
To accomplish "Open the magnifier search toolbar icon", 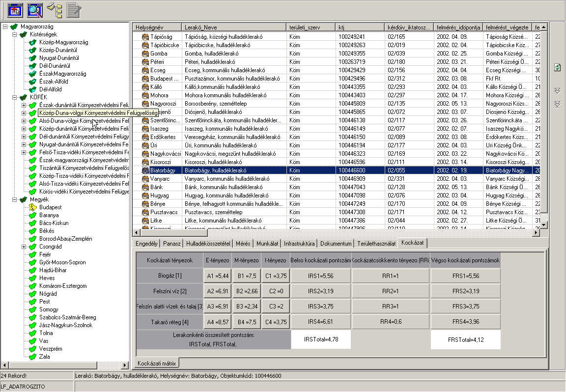I will (35, 10).
